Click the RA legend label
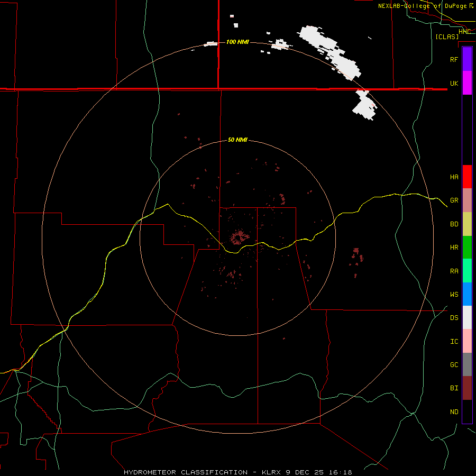The image size is (476, 476). 454,271
